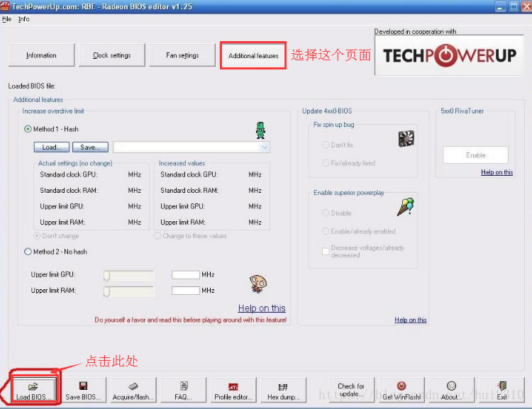
Task: Click the Upper limit RAM slider
Action: click(x=128, y=291)
